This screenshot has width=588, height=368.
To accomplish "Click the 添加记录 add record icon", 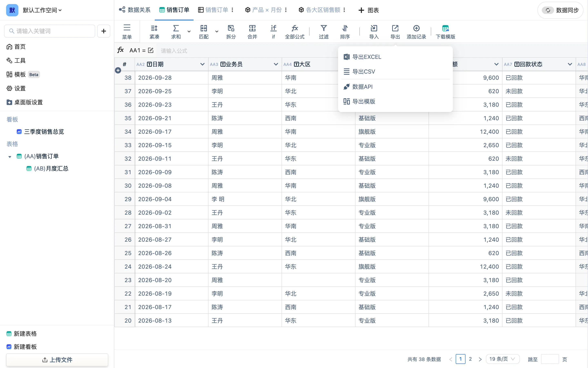I will coord(416,28).
